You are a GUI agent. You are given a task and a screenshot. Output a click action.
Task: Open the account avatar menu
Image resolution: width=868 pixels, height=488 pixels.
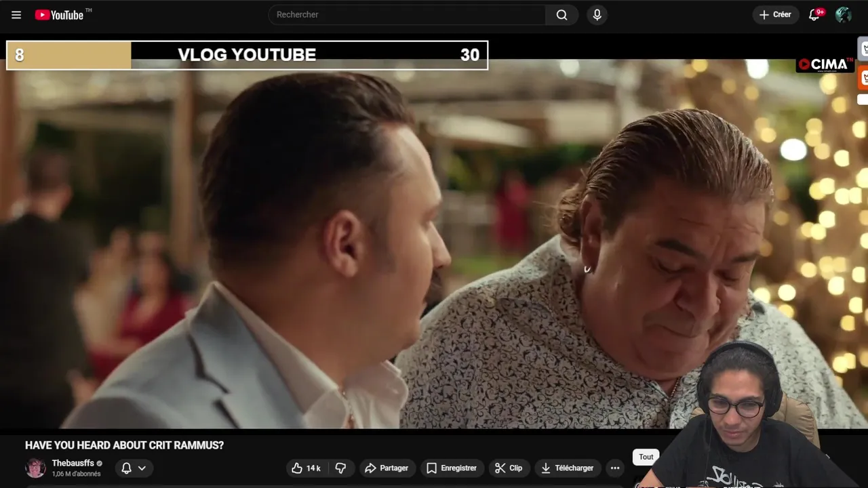(844, 15)
